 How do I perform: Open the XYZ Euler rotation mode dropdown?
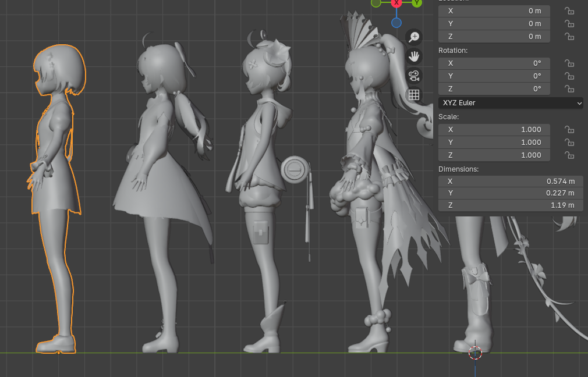click(511, 102)
